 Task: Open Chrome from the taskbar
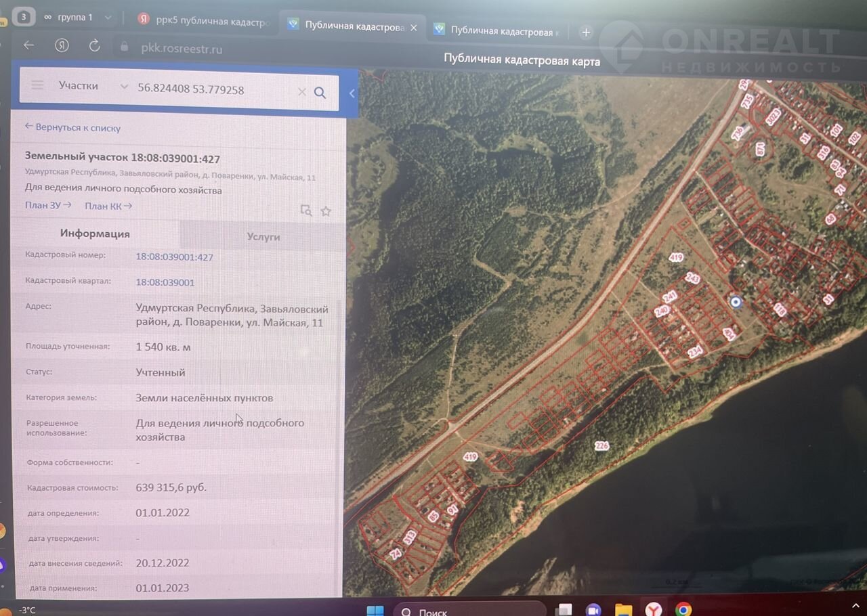point(683,609)
